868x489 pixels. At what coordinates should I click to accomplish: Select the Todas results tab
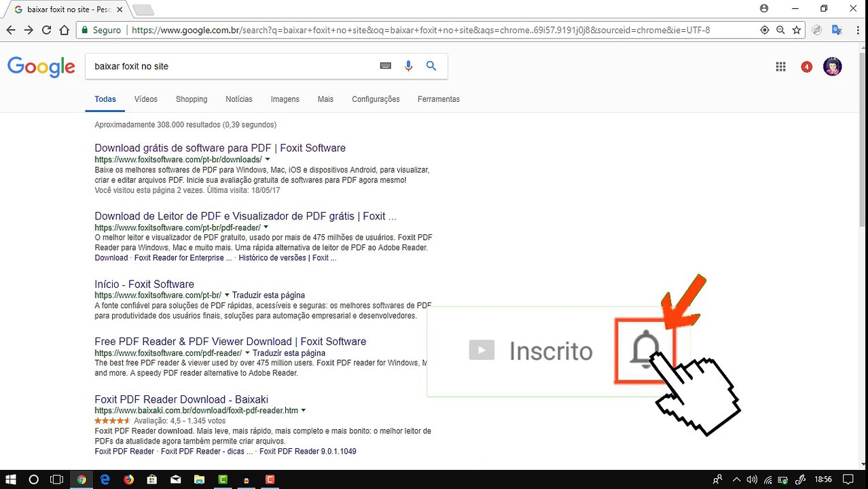click(x=105, y=99)
